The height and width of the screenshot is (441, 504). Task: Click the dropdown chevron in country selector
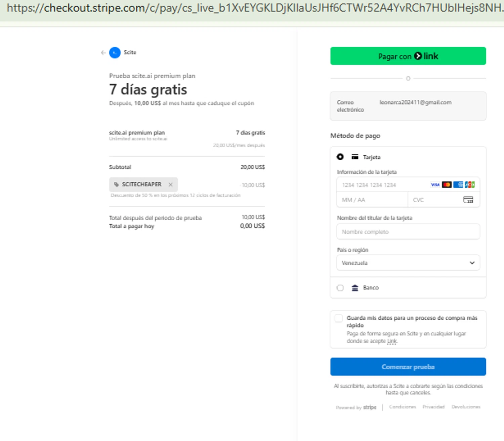(x=472, y=263)
